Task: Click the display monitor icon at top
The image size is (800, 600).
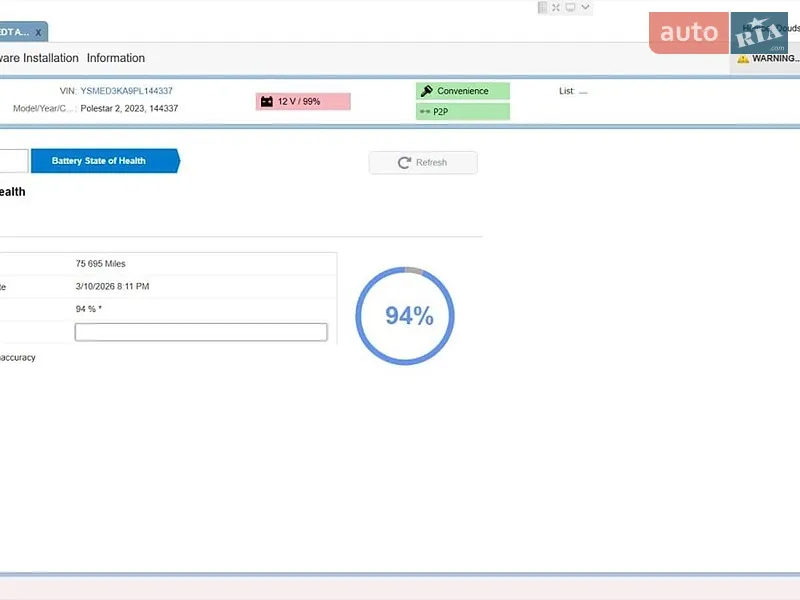Action: click(x=570, y=7)
